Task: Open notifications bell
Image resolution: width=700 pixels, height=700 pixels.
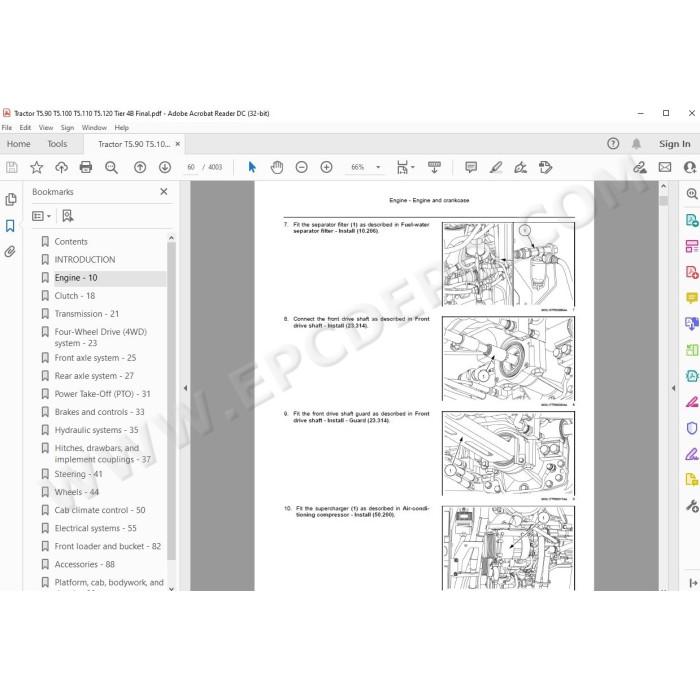Action: click(x=636, y=144)
